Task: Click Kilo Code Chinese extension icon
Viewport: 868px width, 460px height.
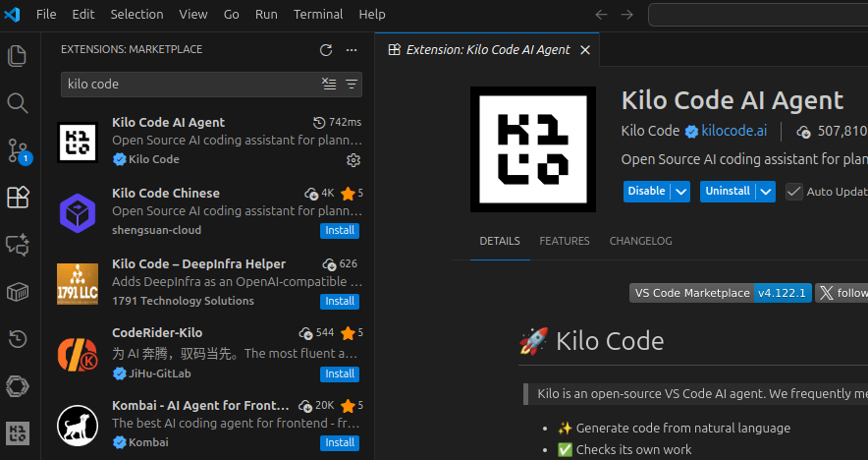Action: point(78,213)
